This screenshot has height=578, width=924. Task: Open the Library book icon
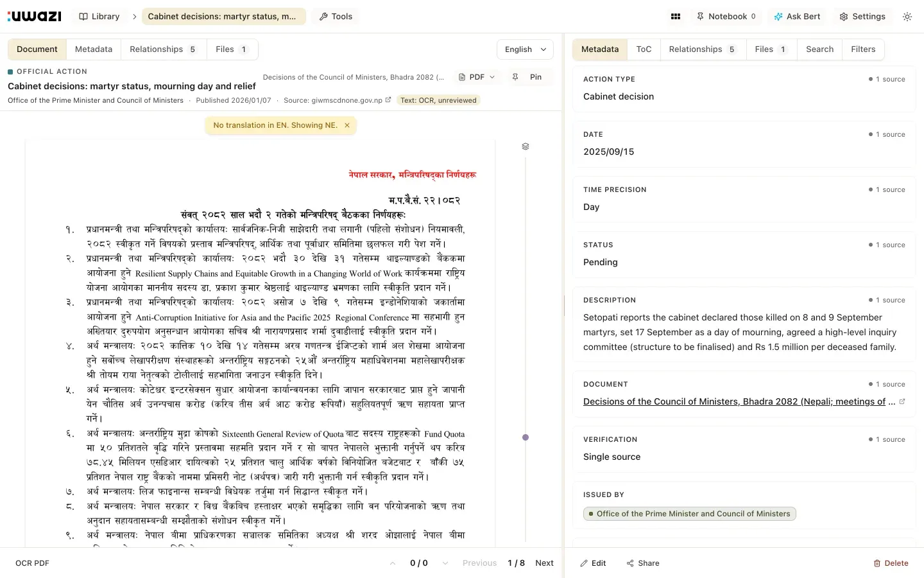tap(99, 17)
